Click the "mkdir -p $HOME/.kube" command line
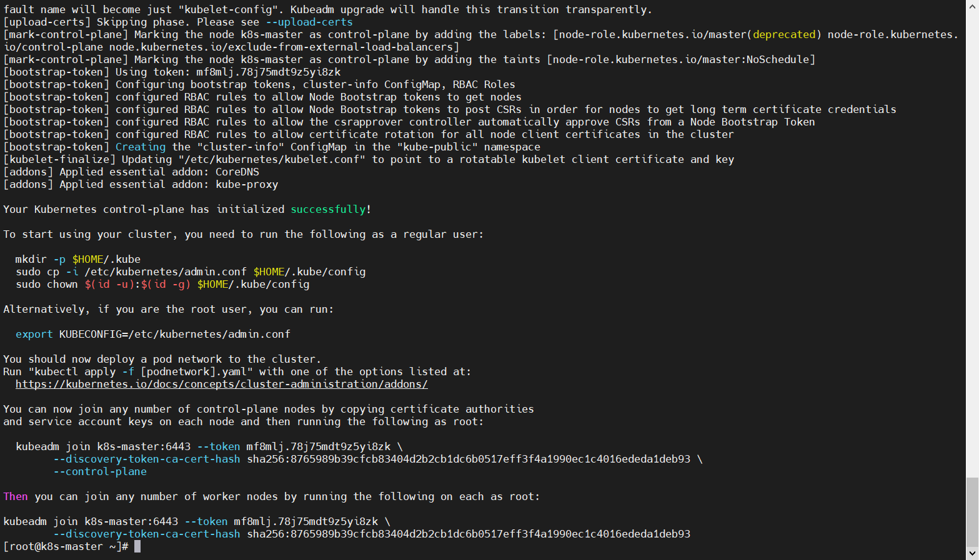Image resolution: width=979 pixels, height=560 pixels. pyautogui.click(x=78, y=259)
